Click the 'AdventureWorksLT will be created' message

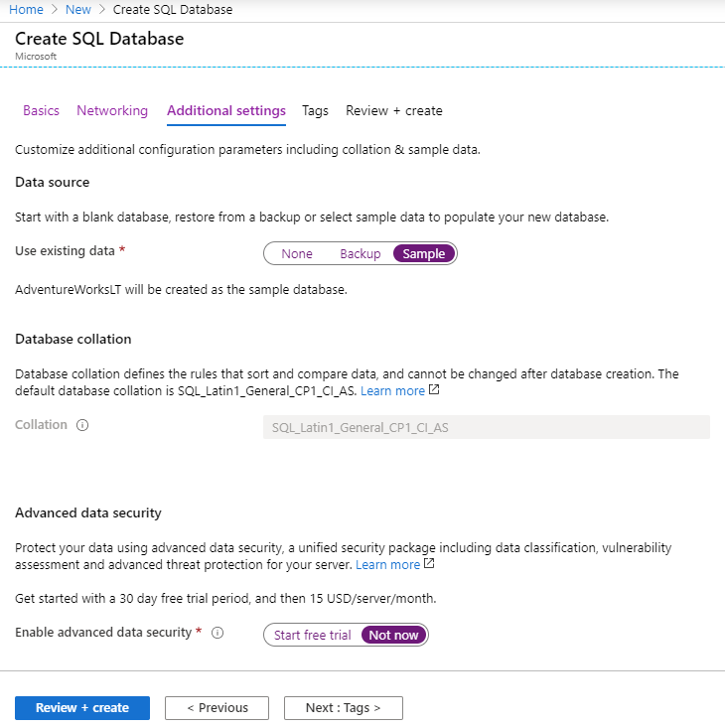pos(181,289)
